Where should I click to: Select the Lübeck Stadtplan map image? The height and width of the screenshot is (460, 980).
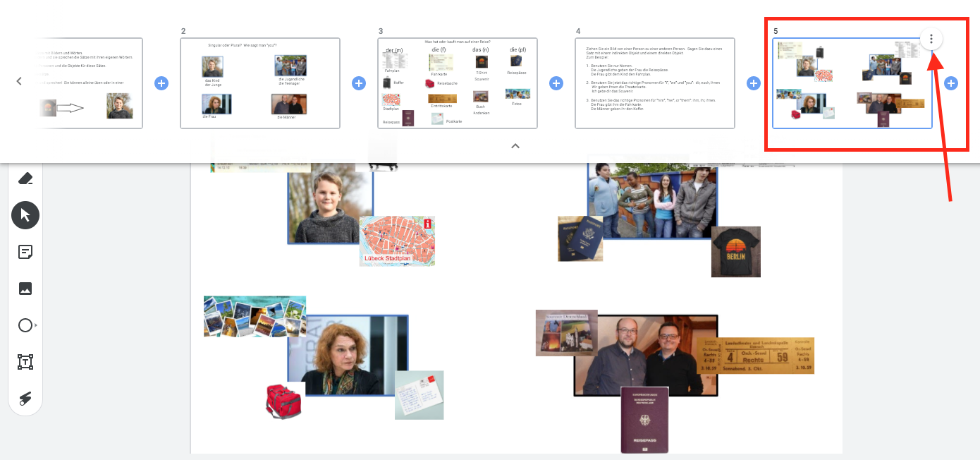[397, 241]
